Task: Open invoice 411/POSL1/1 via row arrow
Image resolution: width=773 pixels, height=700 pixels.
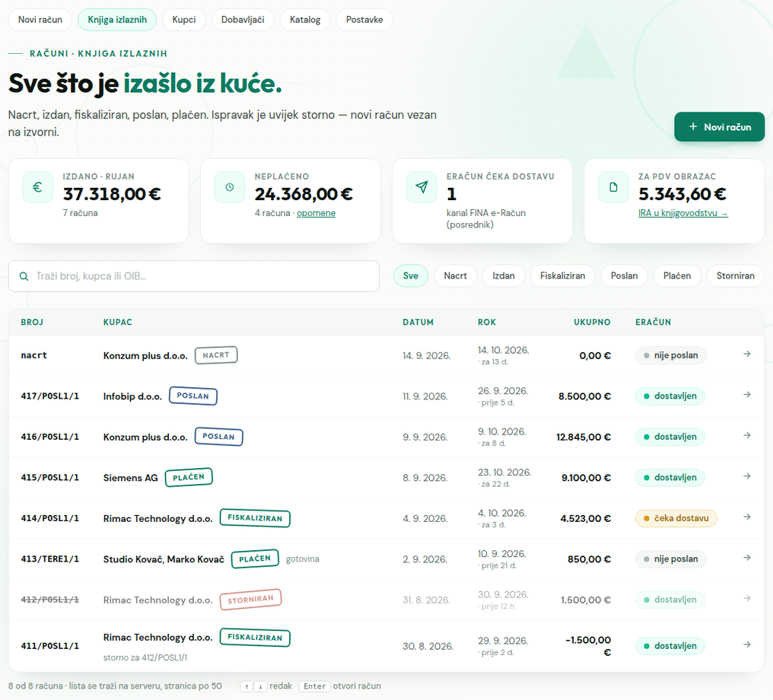Action: [747, 644]
